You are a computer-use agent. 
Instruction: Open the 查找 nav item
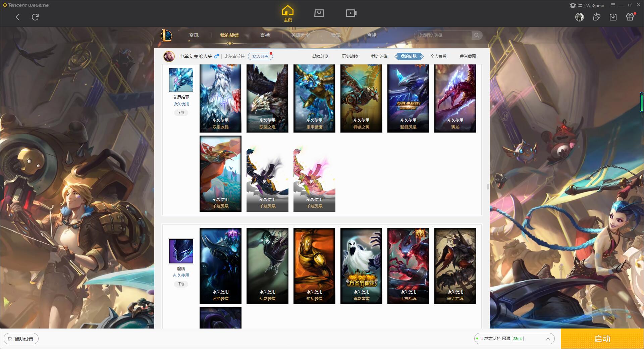[x=372, y=35]
